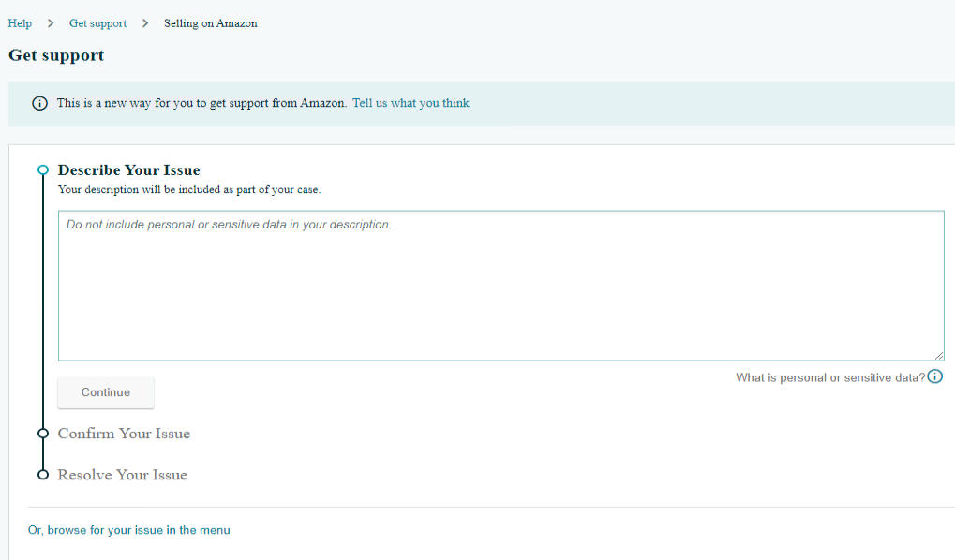This screenshot has height=560, width=955.
Task: Click the Resolve Your Issue step circle
Action: point(42,475)
